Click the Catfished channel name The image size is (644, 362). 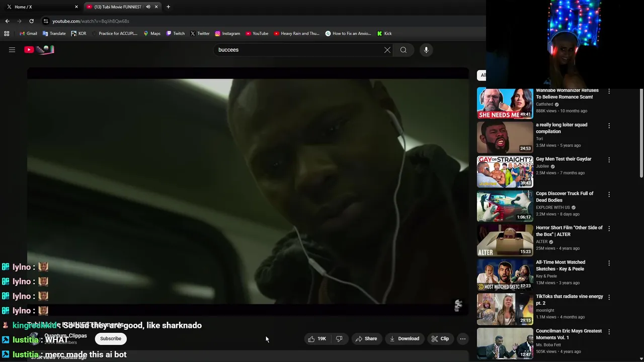point(544,105)
